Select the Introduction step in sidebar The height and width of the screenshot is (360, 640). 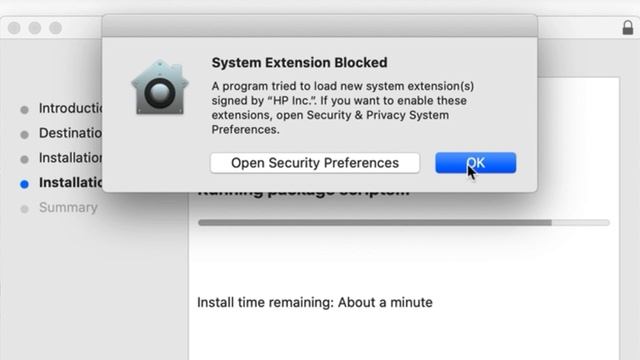(x=71, y=109)
